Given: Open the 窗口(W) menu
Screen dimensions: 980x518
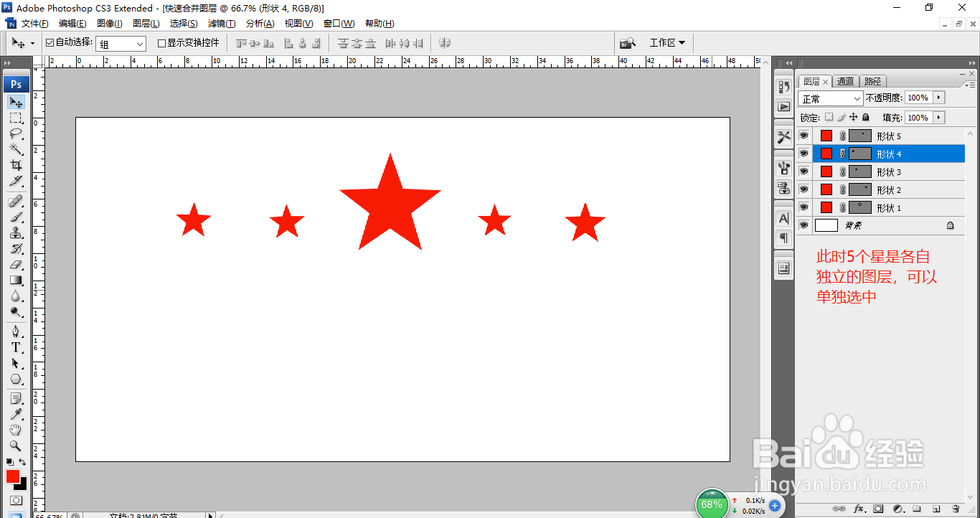Looking at the screenshot, I should coord(339,24).
